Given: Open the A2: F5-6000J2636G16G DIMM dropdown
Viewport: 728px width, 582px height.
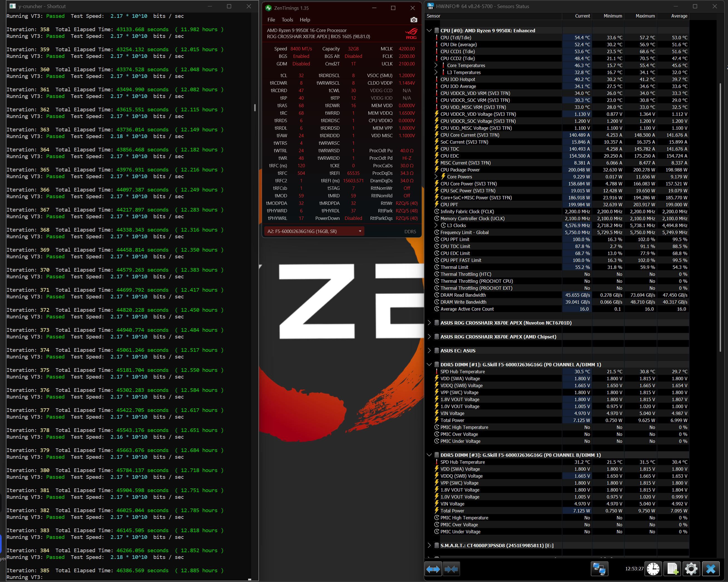Looking at the screenshot, I should [314, 231].
